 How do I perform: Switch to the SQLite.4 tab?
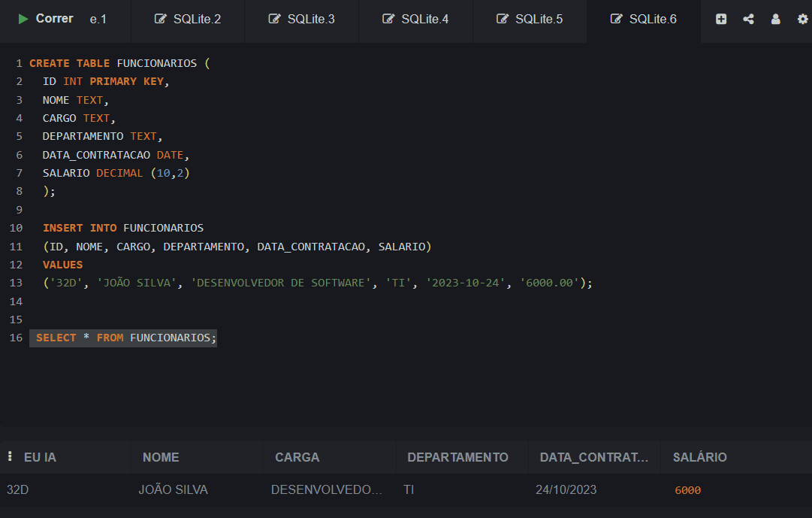(x=415, y=20)
